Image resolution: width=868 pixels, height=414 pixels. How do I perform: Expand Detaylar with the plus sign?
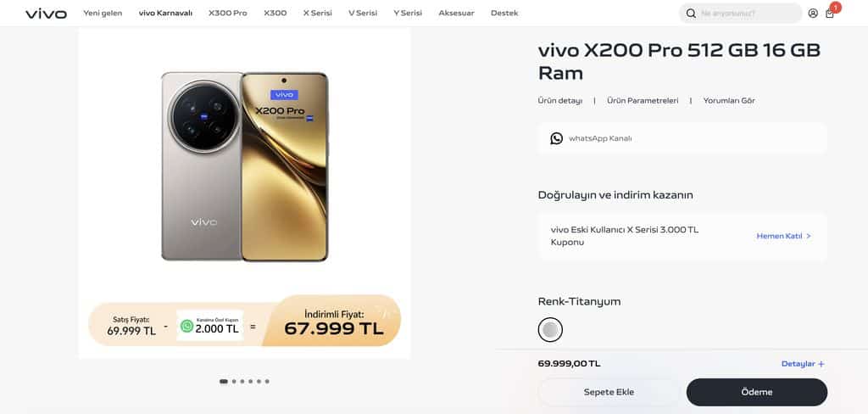[803, 364]
